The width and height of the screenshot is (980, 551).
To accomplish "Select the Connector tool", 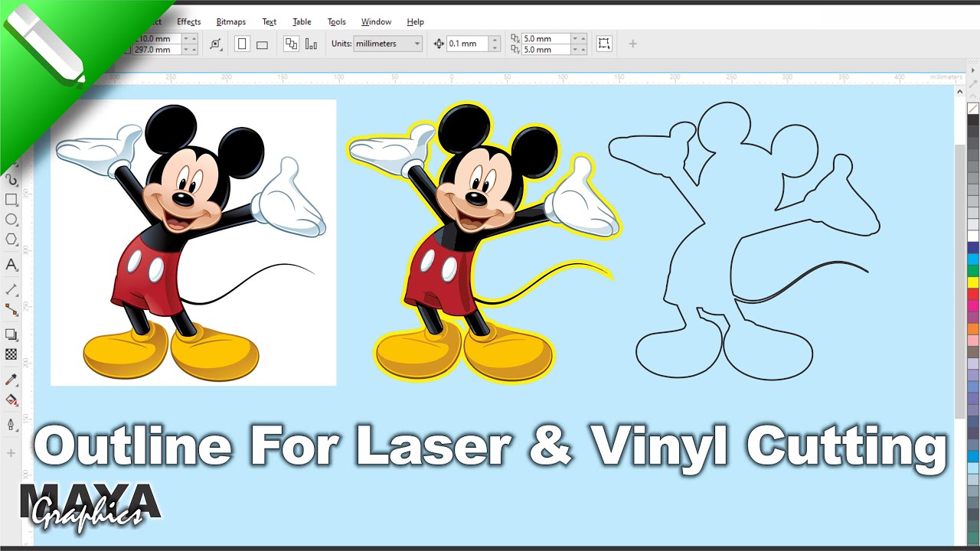I will point(11,309).
